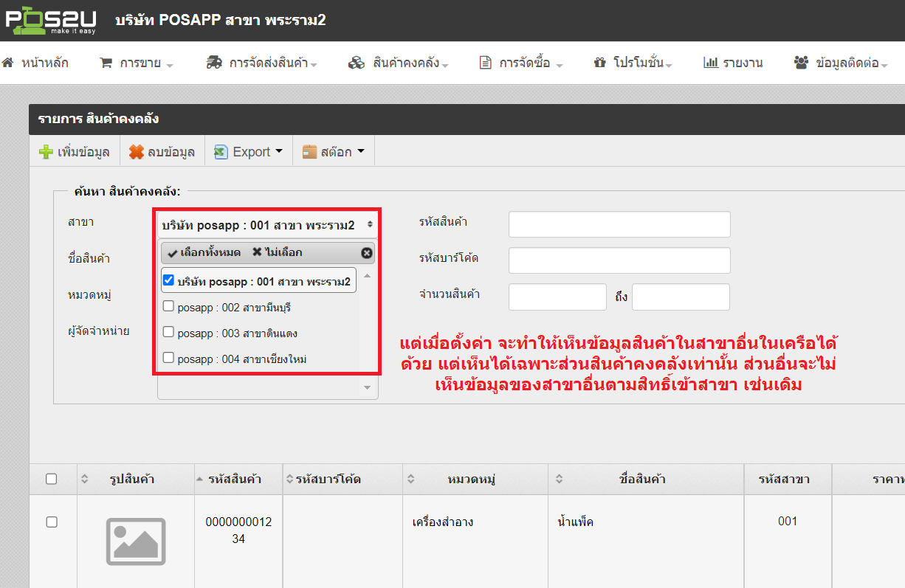Screen dimensions: 905x588
Task: Click เลือกทั้งหมด select all button
Action: (x=204, y=253)
